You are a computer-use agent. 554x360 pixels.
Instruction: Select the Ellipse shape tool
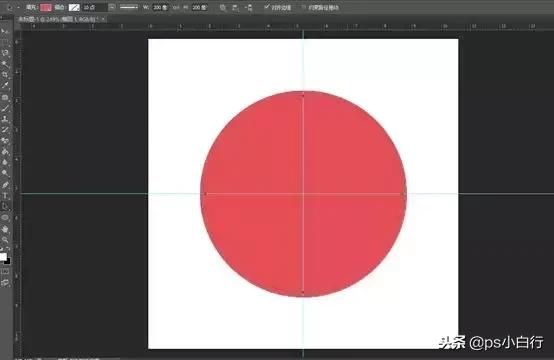coord(5,218)
